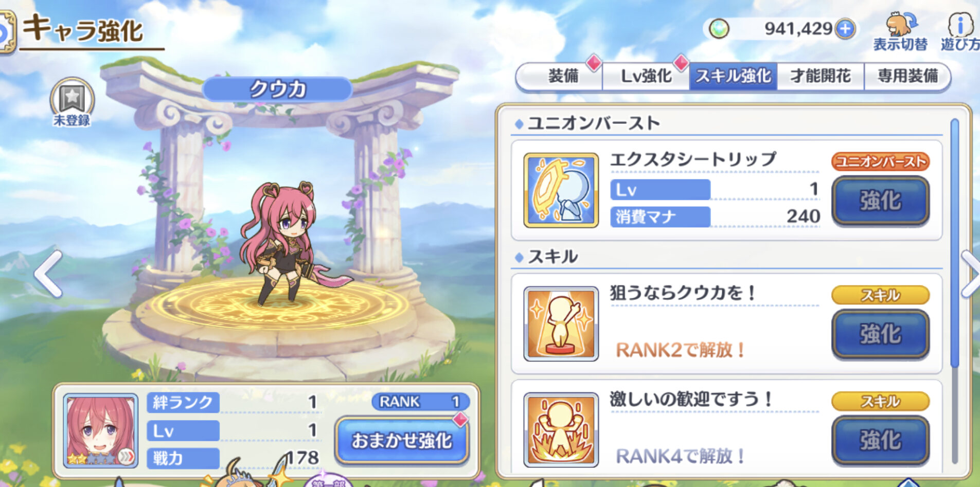This screenshot has width=980, height=487.
Task: Select the エクスタシートリップ skill icon
Action: coord(561,190)
